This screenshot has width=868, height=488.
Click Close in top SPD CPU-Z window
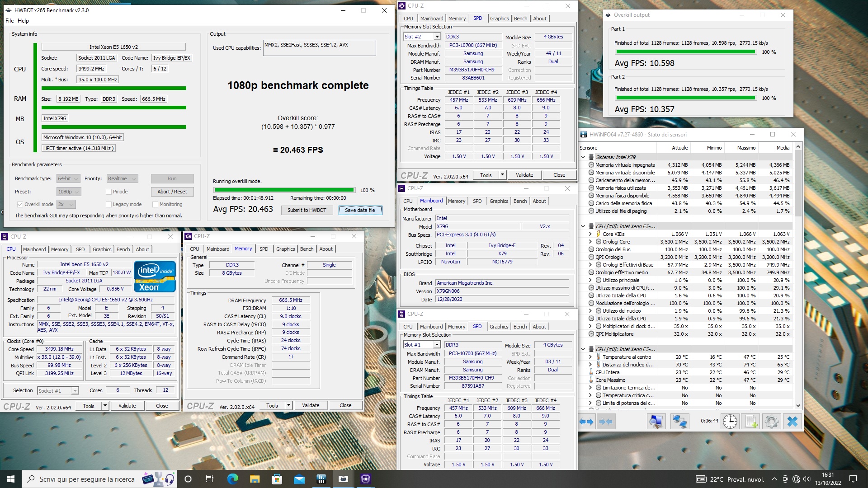(559, 175)
